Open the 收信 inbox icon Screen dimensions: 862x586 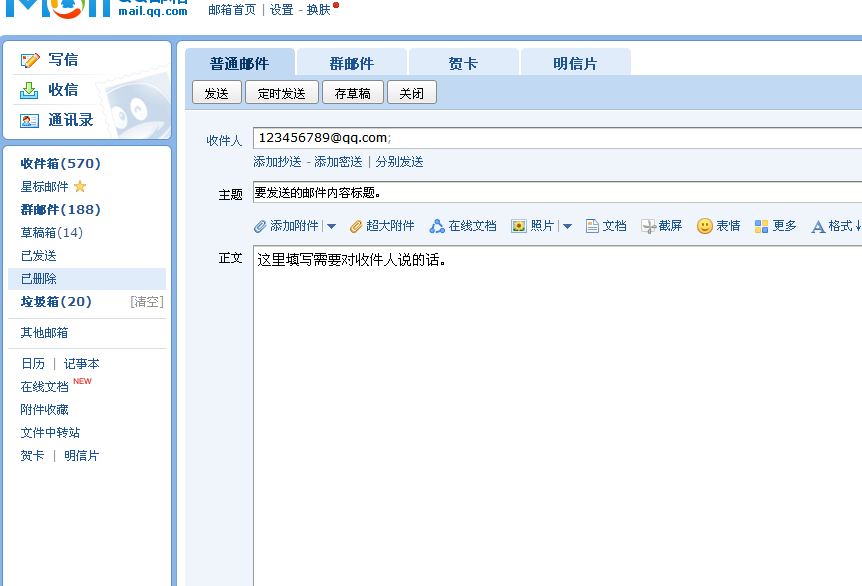[x=30, y=89]
